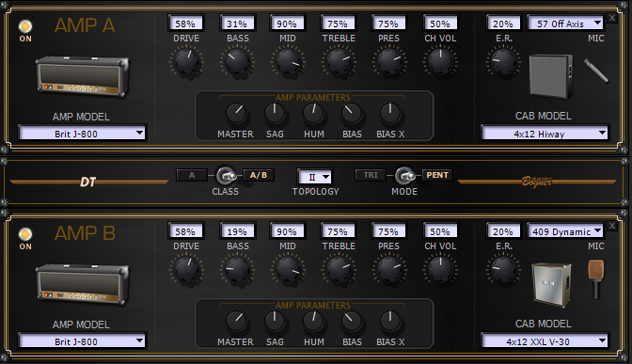
Task: Open Amp B Brit J-800 amp model dropdown
Action: (82, 341)
